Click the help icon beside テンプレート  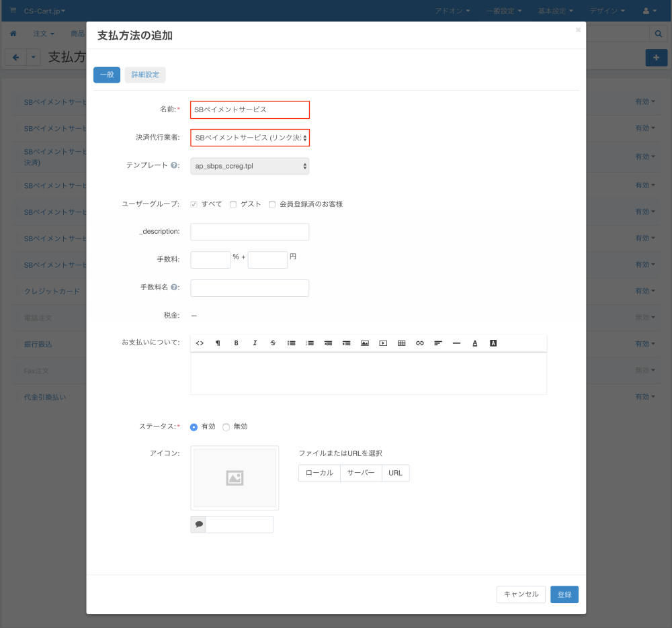(x=174, y=165)
